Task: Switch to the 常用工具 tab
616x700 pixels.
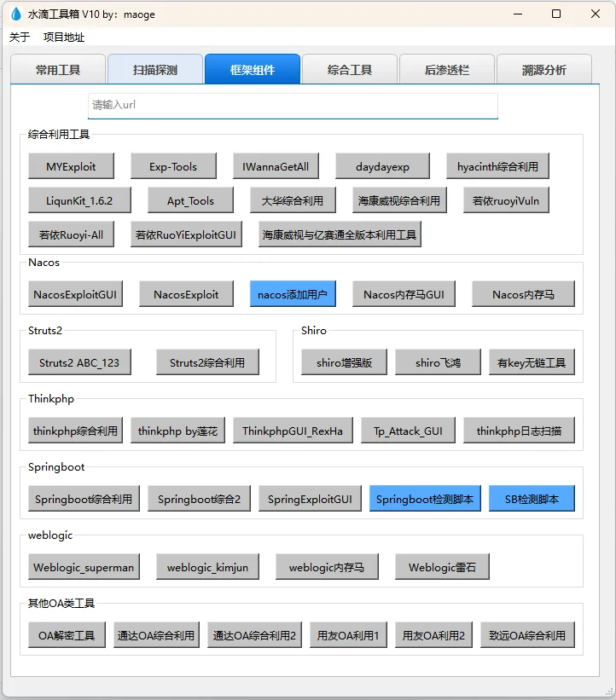Action: 58,70
